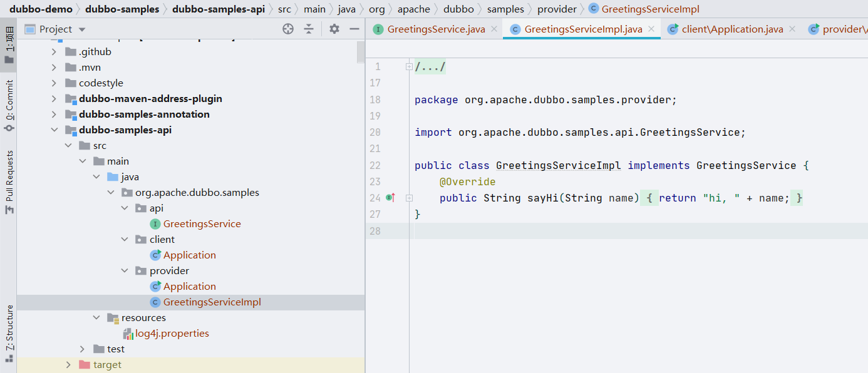The width and height of the screenshot is (868, 373).
Task: Click src in the breadcrumb path
Action: click(284, 9)
